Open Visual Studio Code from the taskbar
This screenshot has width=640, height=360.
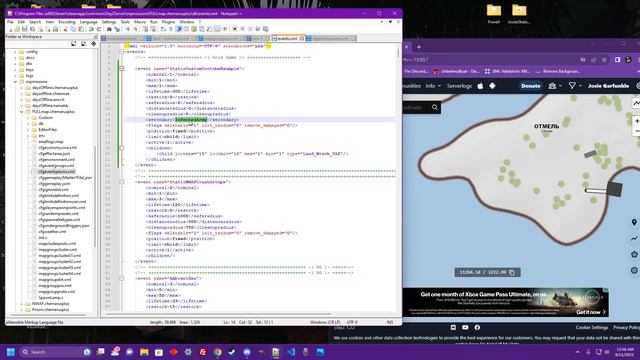[x=291, y=352]
